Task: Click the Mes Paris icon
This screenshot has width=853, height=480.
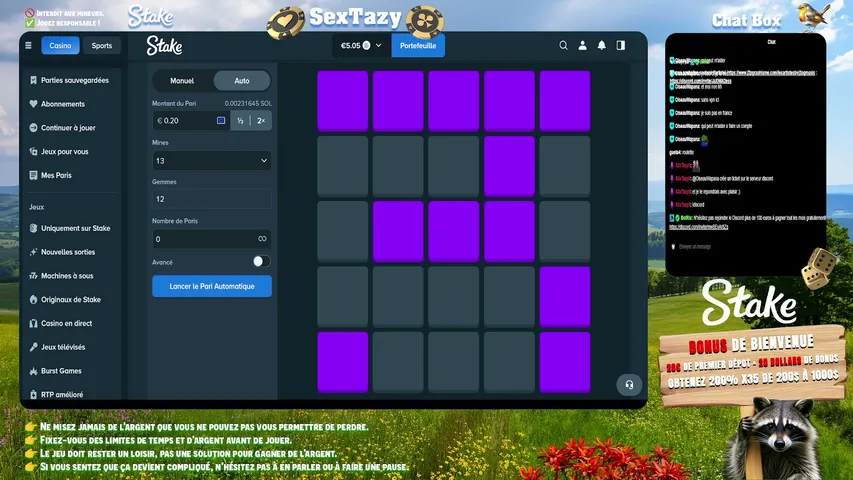Action: click(33, 175)
